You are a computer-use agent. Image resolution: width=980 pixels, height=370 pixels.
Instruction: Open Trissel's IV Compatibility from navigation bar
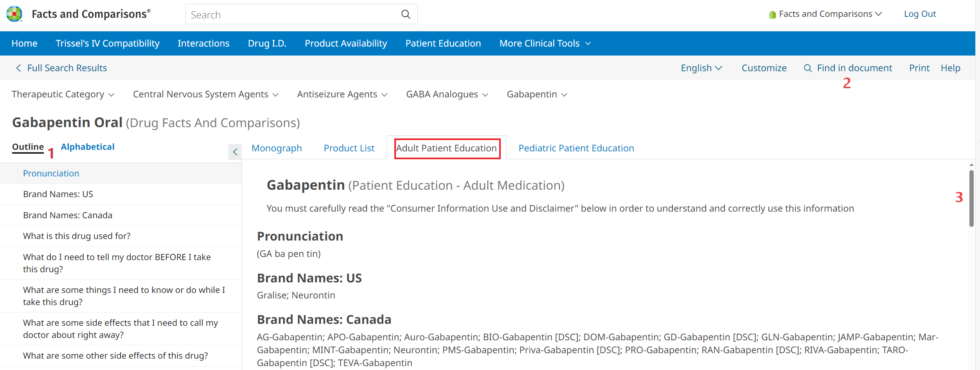(108, 43)
